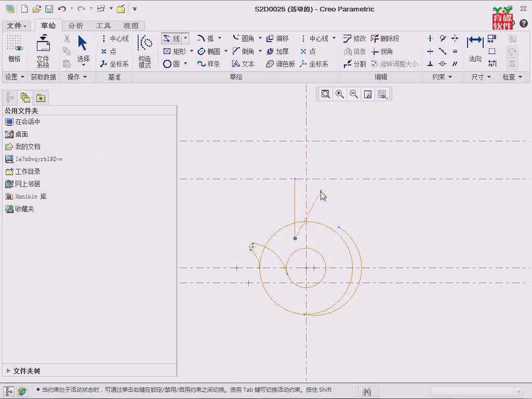532x399 pixels.
Task: Select the Line (线) sketch tool
Action: [171, 38]
